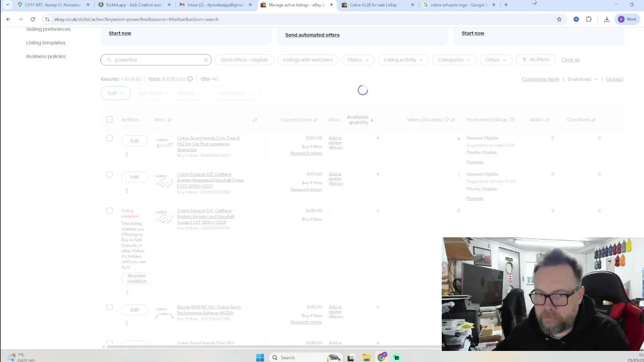Tick the checkbox for Corsa E VZ27 Resonated listing
The image size is (644, 362).
click(109, 174)
